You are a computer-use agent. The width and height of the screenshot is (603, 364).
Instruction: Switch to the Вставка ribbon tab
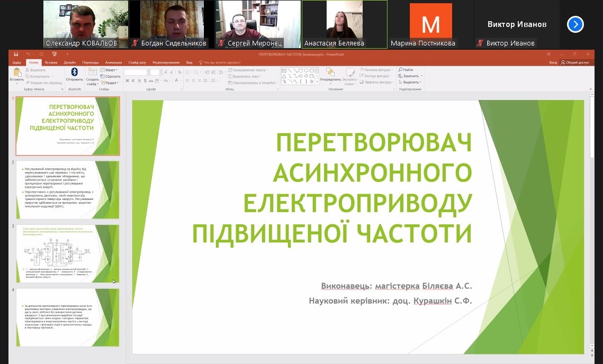(x=51, y=62)
